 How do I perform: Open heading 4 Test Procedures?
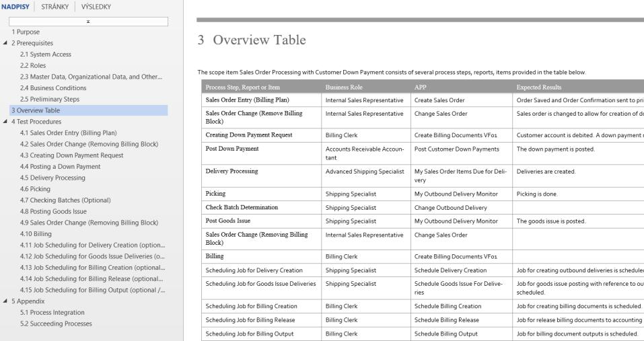tap(36, 122)
